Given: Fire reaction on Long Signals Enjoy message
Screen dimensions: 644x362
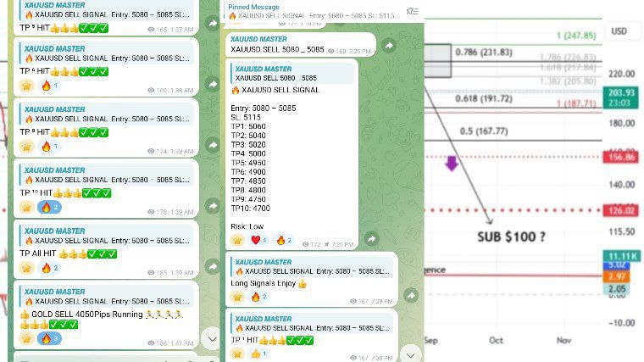Looking at the screenshot, I should (258, 297).
